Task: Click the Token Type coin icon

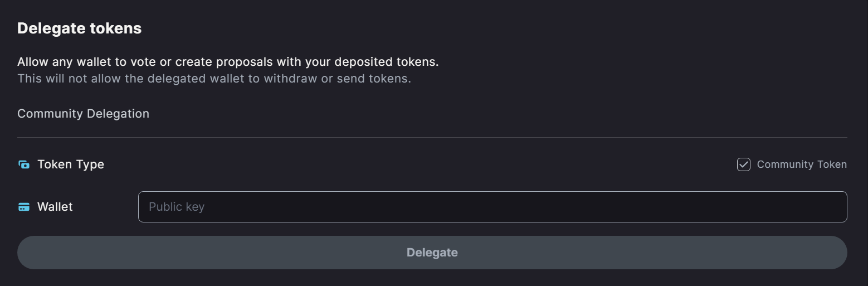Action: [x=24, y=164]
